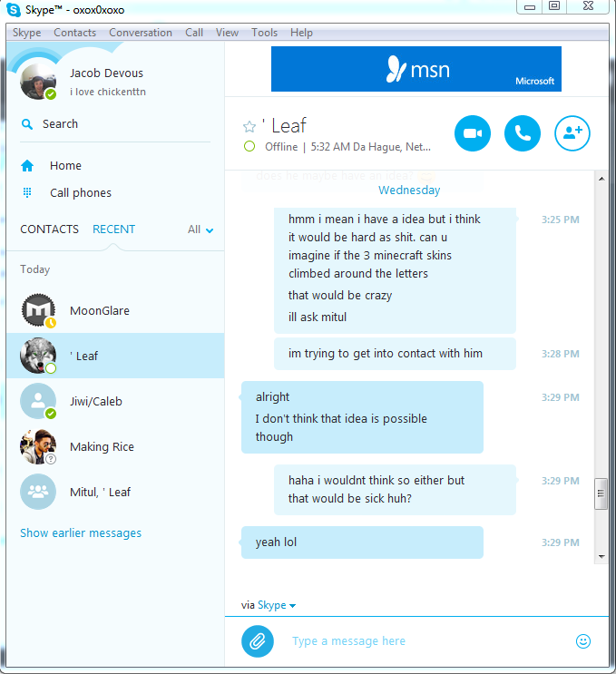Open the emoticon smiley picker
616x674 pixels.
pyautogui.click(x=583, y=641)
